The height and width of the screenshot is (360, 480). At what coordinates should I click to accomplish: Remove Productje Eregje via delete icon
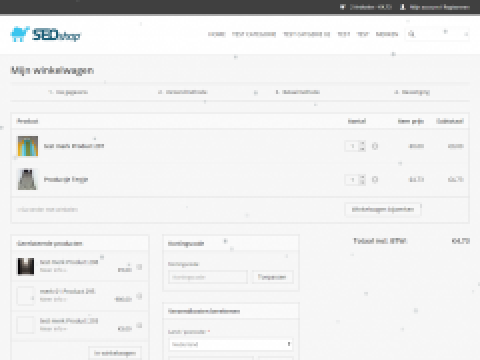[x=375, y=180]
